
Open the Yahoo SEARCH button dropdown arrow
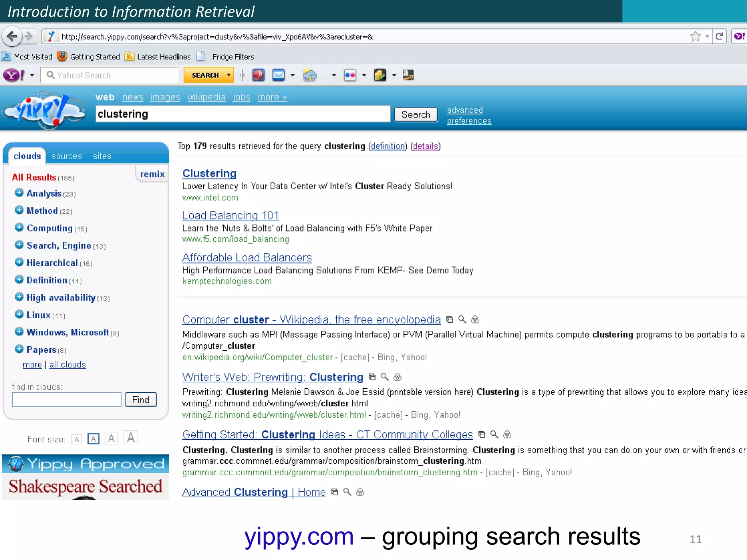[x=229, y=75]
